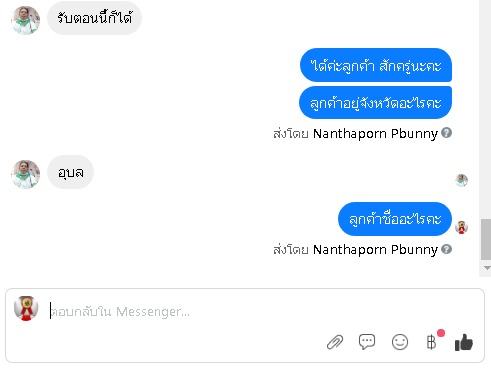
Task: Click help icon beside first Nanthaporn Pbunny label
Action: (x=446, y=133)
